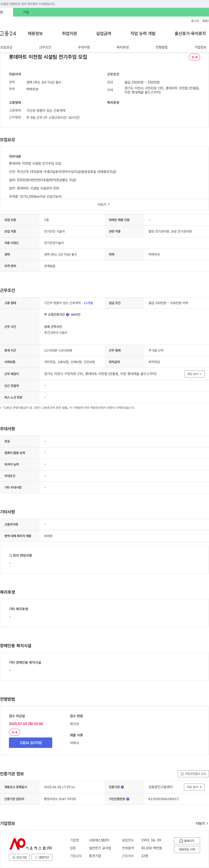
Task: Click the 12시00분~13시00분 break time value
Action: pyautogui.click(x=58, y=350)
